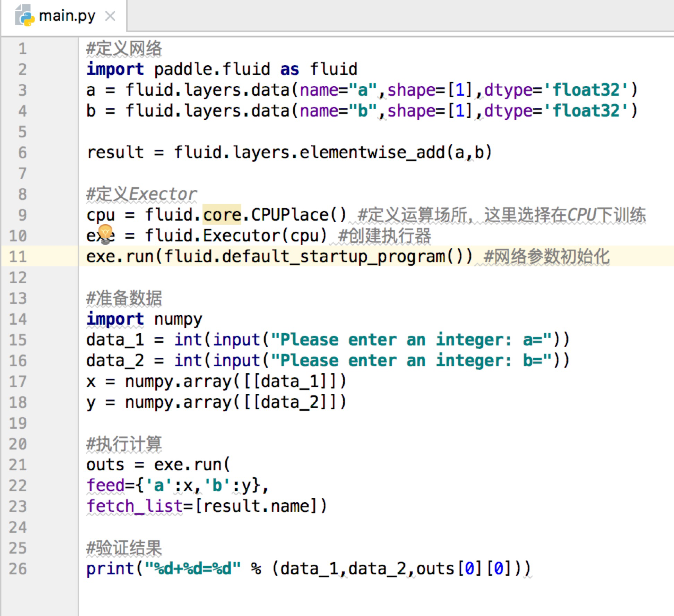Image resolution: width=674 pixels, height=616 pixels.
Task: Click 'float32' dtype string on line 3
Action: point(586,90)
